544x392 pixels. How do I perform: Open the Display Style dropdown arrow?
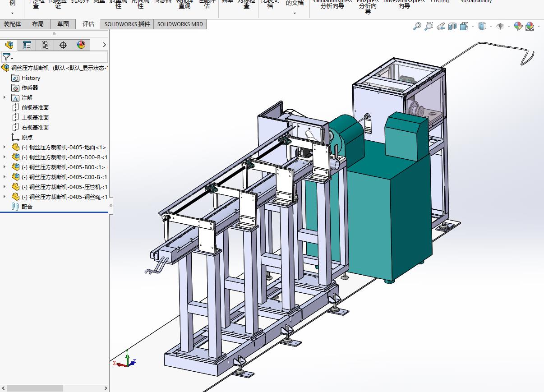[491, 26]
